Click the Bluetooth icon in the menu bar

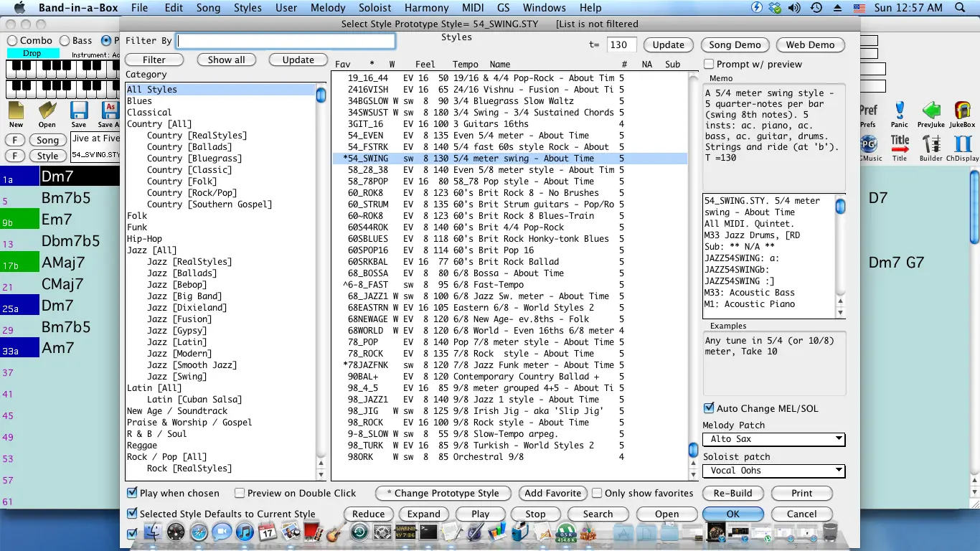(756, 8)
